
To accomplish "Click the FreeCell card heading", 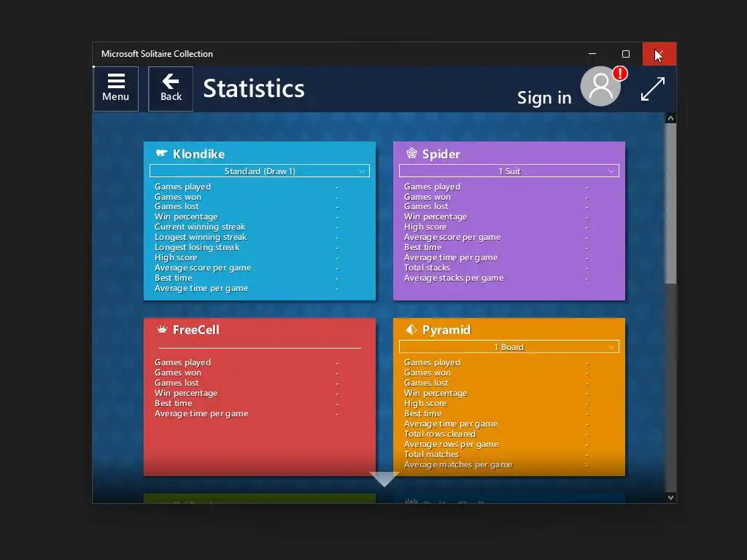I will click(196, 330).
